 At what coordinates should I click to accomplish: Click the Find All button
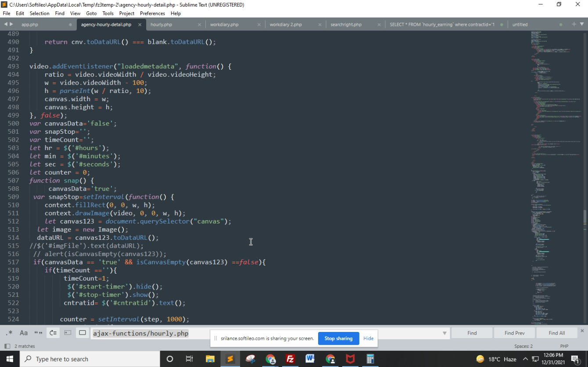point(556,333)
